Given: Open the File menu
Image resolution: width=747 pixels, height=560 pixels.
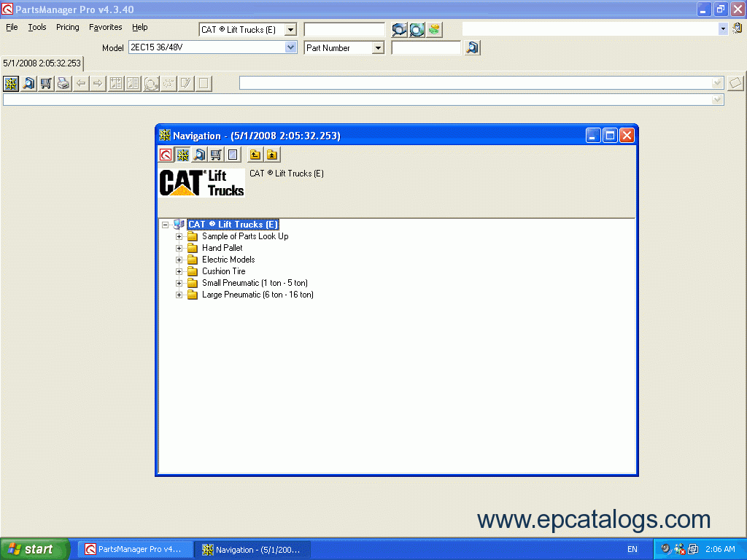Looking at the screenshot, I should [12, 27].
